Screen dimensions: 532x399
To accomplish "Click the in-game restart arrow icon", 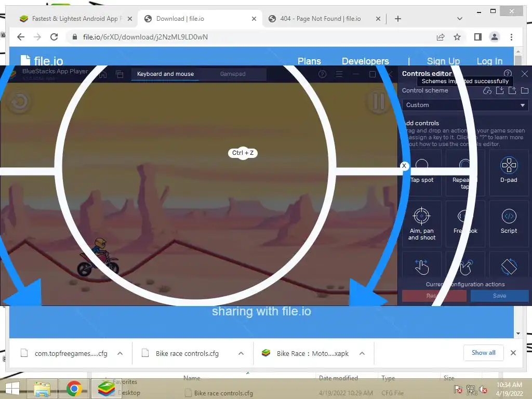I will 19,101.
